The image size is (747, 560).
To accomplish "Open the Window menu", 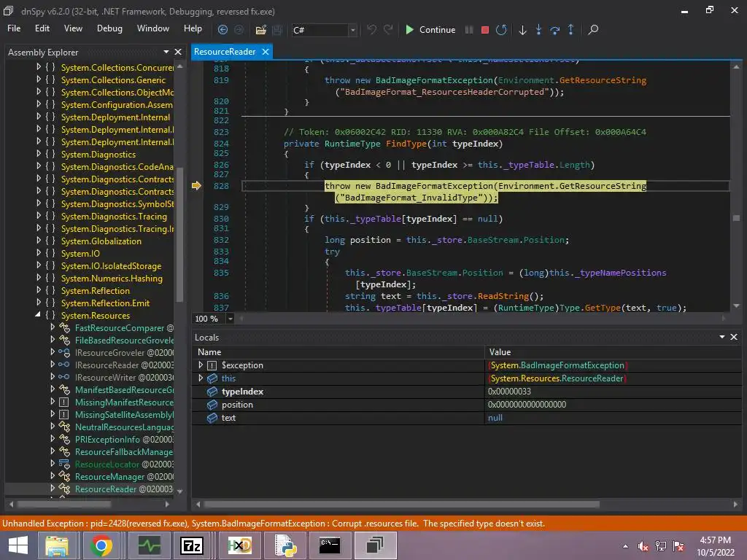I will [x=153, y=28].
